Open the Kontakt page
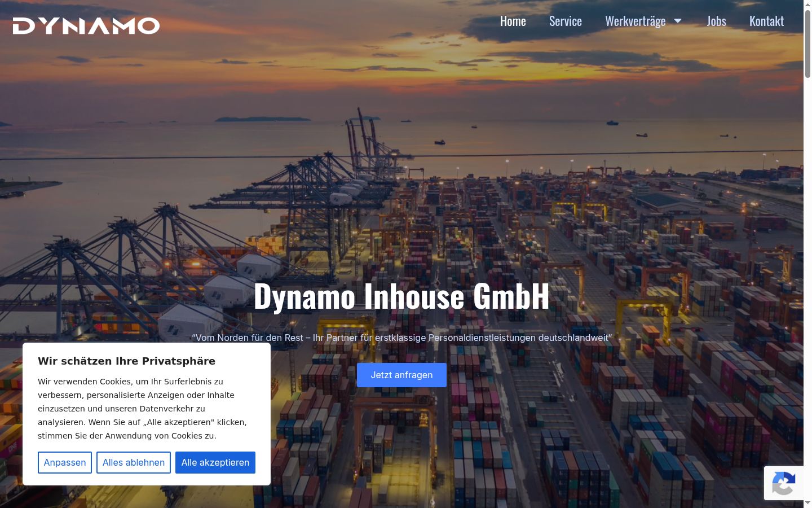This screenshot has height=508, width=812. pyautogui.click(x=766, y=21)
